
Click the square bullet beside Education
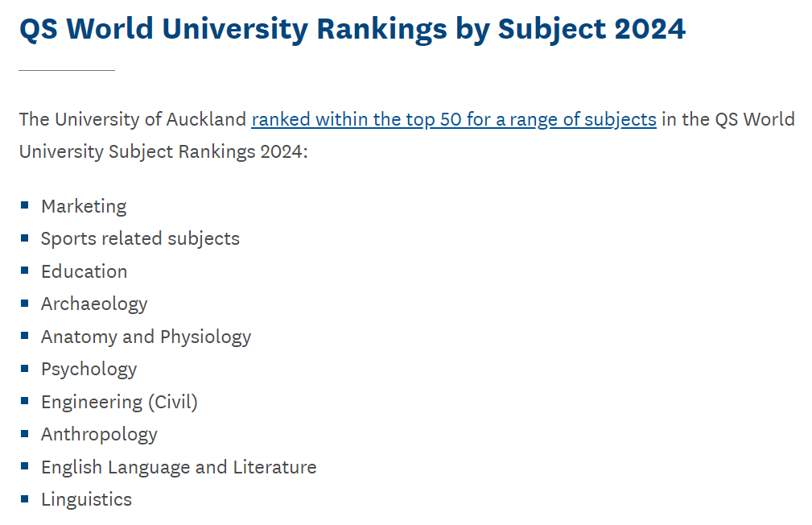tap(24, 271)
